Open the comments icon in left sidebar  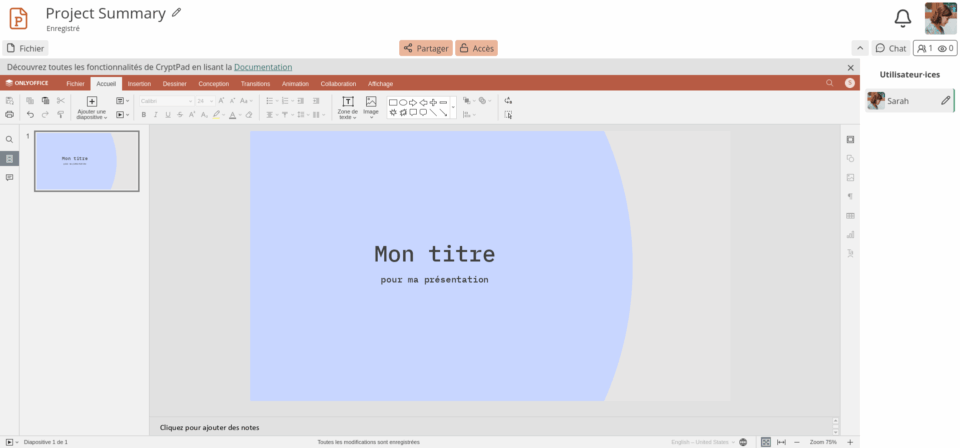coord(9,177)
